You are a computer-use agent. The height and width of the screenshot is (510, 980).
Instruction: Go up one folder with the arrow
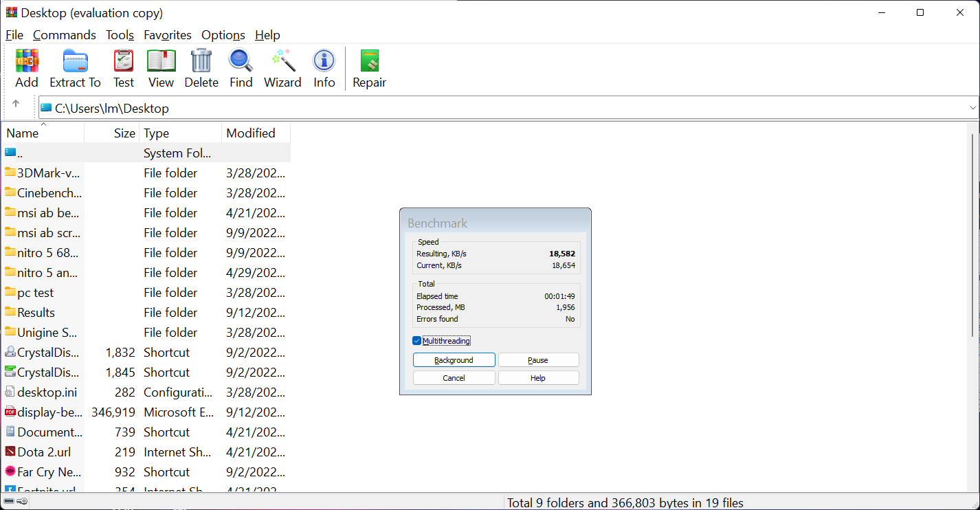16,104
